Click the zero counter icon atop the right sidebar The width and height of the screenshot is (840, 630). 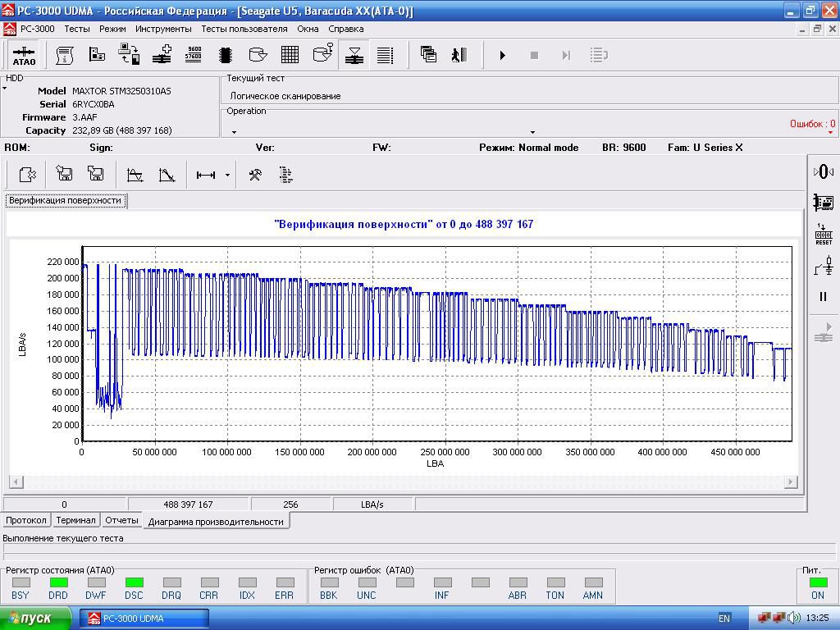(x=823, y=171)
